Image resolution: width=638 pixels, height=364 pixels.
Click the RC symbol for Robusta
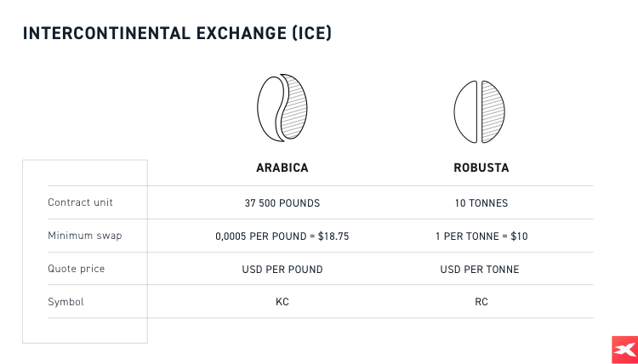[481, 302]
